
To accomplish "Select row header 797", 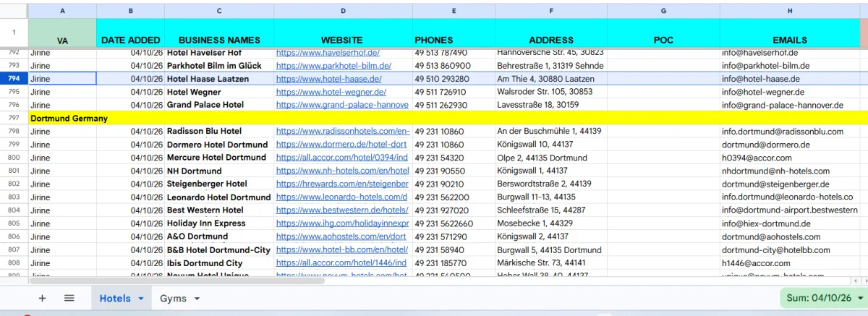I will pyautogui.click(x=14, y=118).
